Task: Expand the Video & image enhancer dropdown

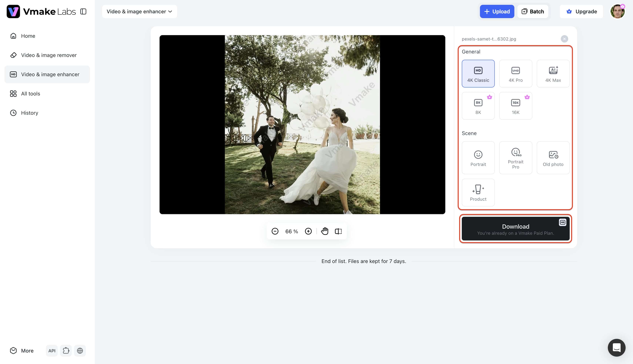Action: pyautogui.click(x=139, y=11)
